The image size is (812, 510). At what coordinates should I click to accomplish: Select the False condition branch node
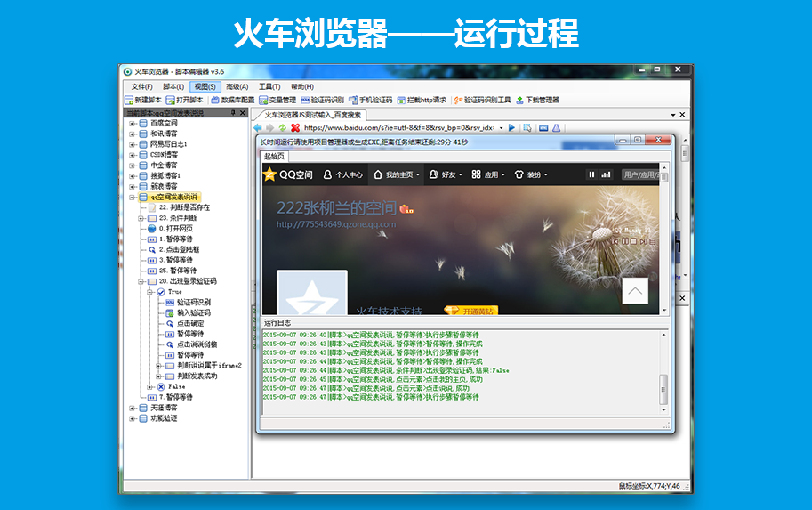click(x=175, y=387)
